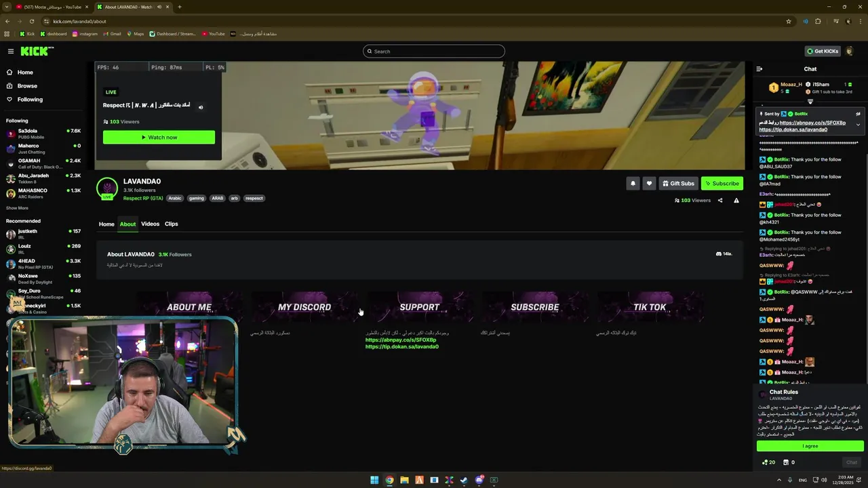Switch to the About tab

click(x=127, y=224)
